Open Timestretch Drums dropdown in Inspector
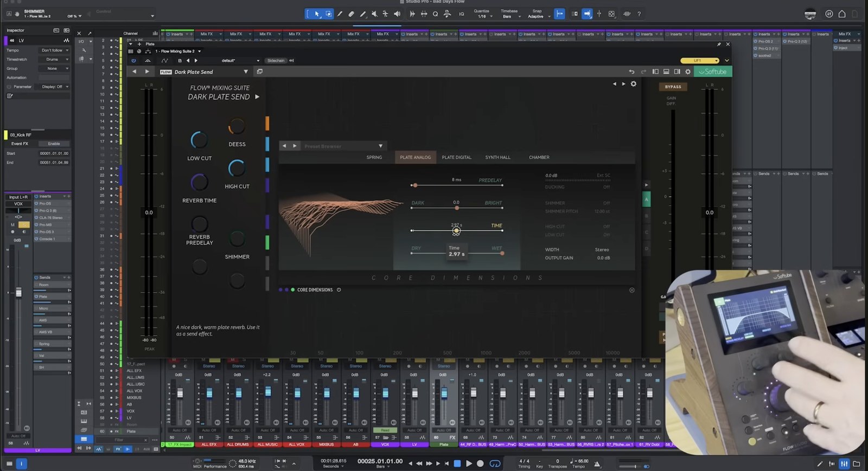The width and height of the screenshot is (868, 471). point(55,60)
